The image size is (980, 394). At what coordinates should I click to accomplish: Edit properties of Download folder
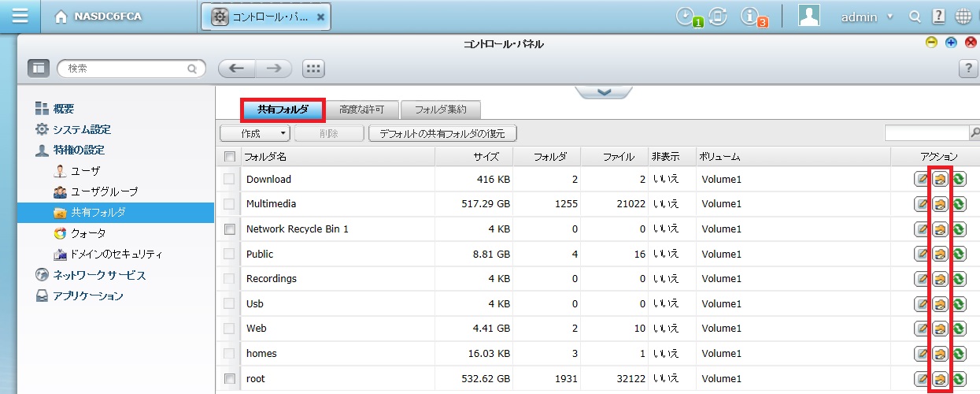921,180
